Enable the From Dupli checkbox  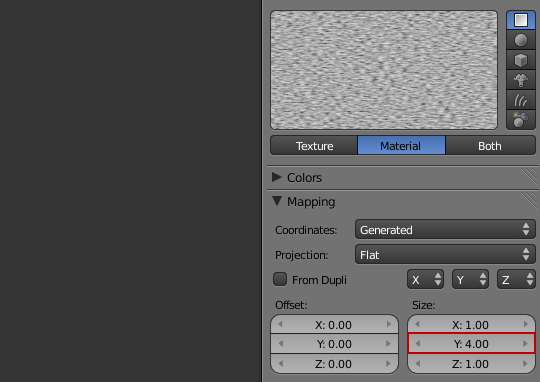pos(280,279)
